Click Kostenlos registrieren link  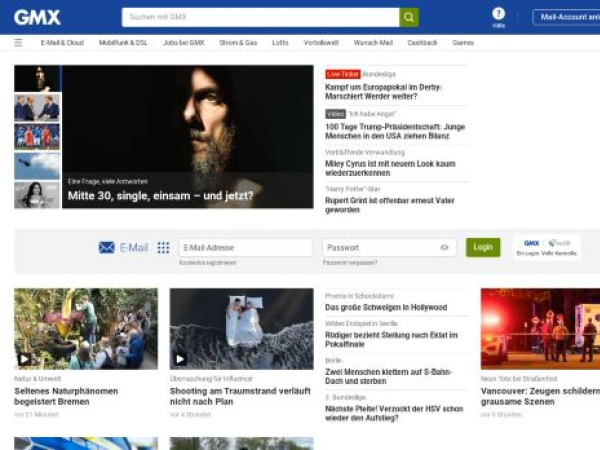click(x=208, y=262)
